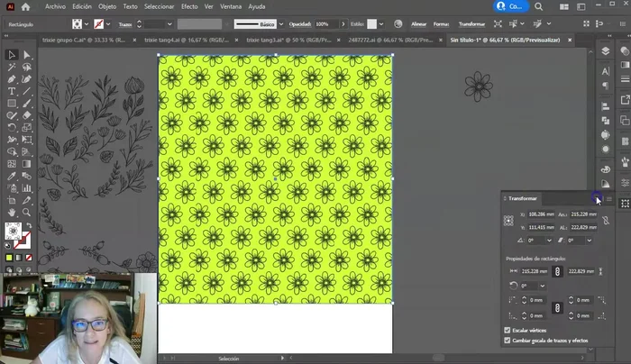Select the Symbol Sprayer tool

point(12,187)
